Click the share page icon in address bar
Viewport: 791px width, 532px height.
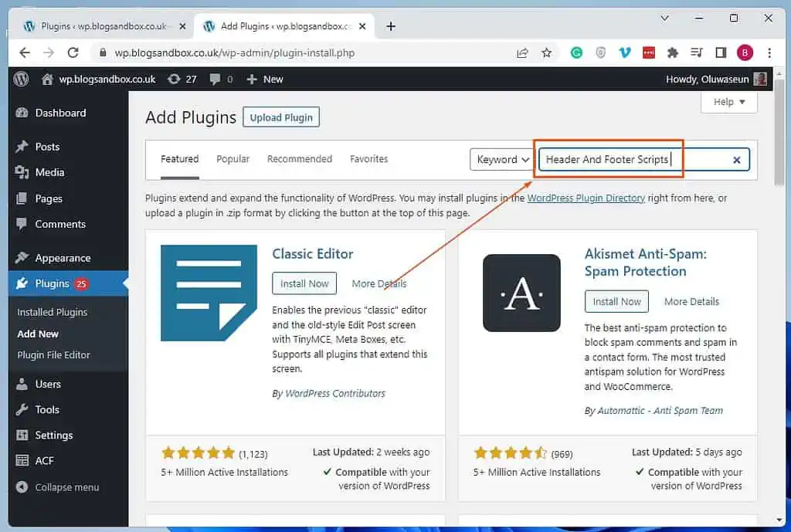pyautogui.click(x=522, y=53)
